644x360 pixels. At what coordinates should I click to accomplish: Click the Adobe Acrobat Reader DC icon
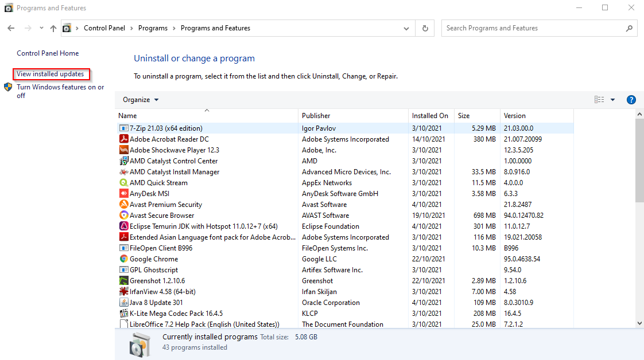[x=123, y=139]
